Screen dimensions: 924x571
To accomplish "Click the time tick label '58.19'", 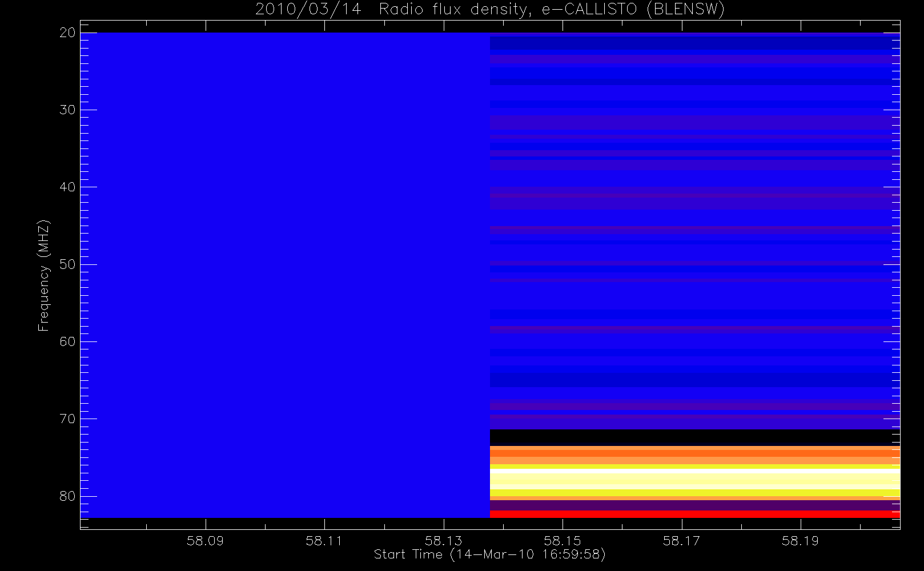I will pos(801,540).
